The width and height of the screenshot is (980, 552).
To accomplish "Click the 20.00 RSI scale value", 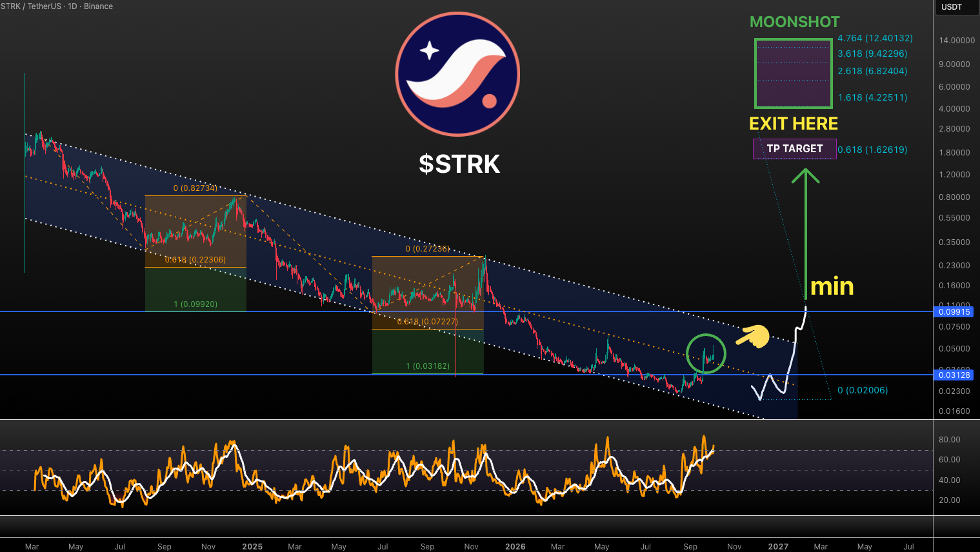I will [950, 500].
